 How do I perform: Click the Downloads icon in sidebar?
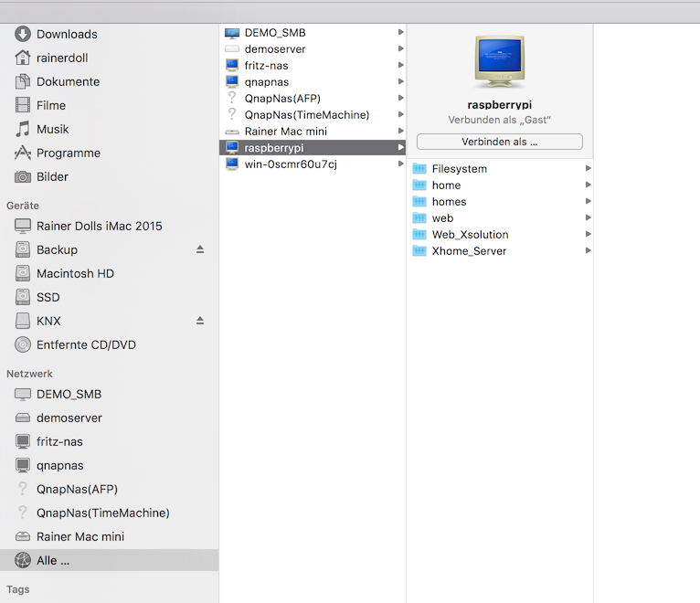coord(23,34)
